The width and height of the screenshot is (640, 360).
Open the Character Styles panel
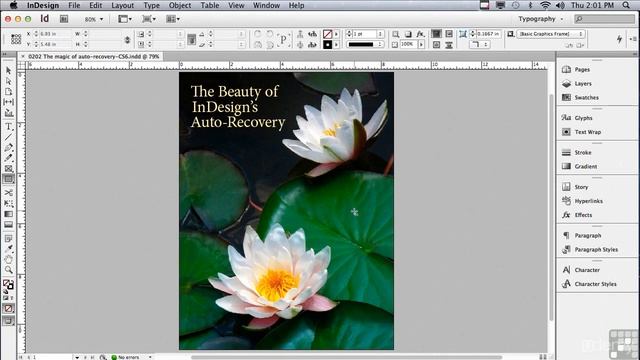(589, 284)
